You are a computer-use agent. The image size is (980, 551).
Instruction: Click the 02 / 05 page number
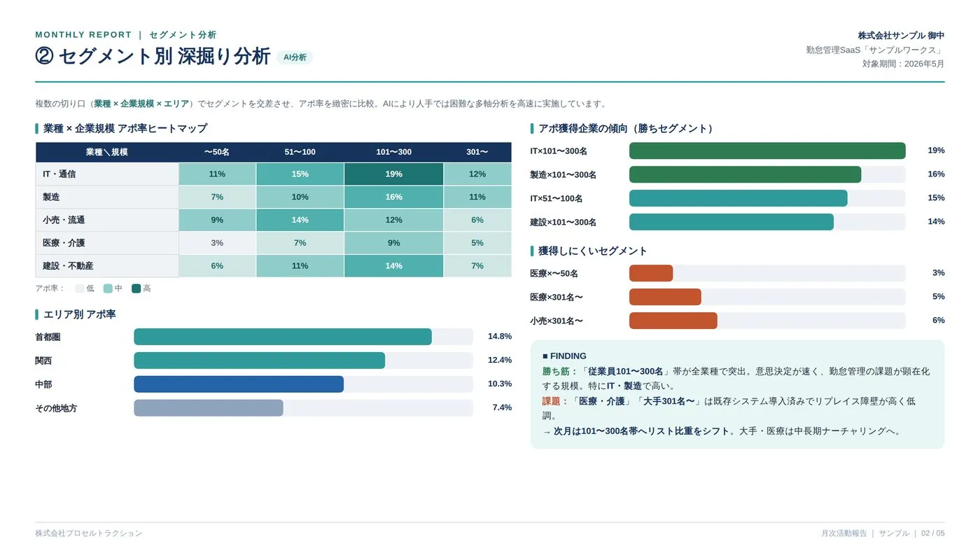point(932,533)
